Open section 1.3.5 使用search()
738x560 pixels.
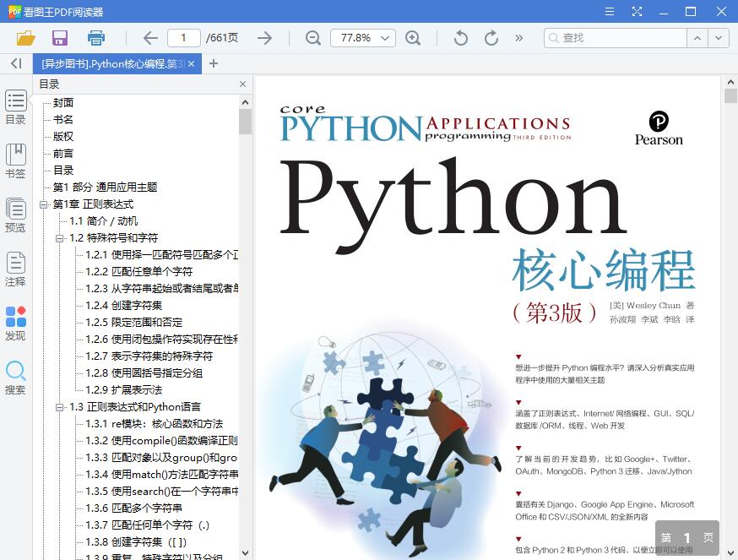[162, 492]
